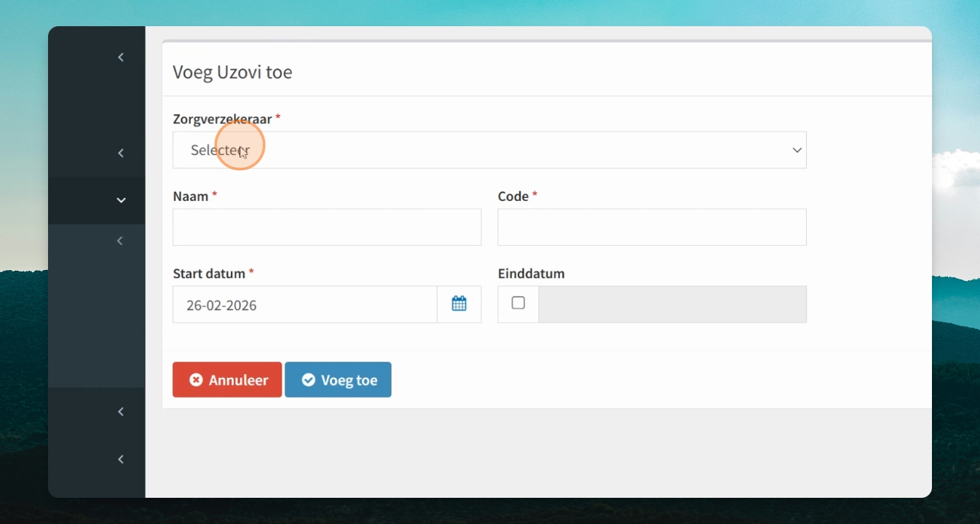The image size is (980, 524).
Task: Cancel with the red Annuleer button
Action: point(227,380)
